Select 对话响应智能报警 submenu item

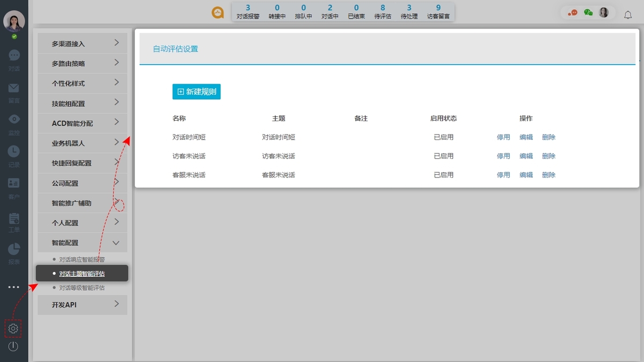pyautogui.click(x=82, y=260)
